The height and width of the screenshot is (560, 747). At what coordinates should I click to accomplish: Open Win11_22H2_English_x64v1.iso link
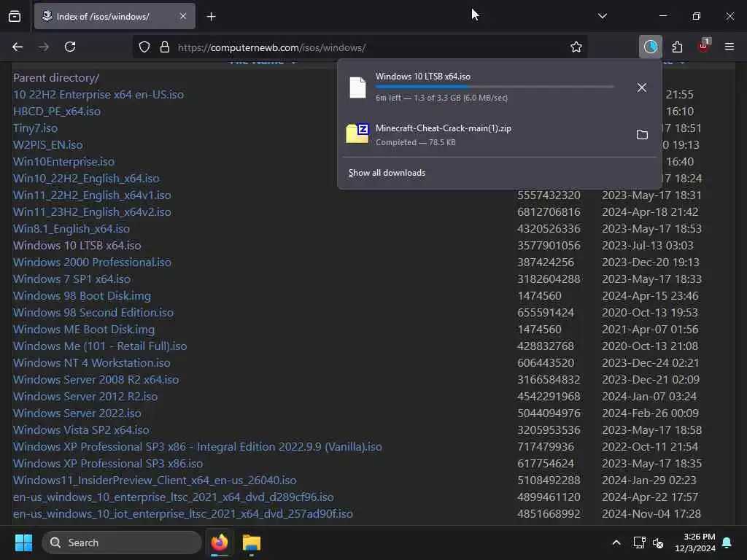click(92, 195)
